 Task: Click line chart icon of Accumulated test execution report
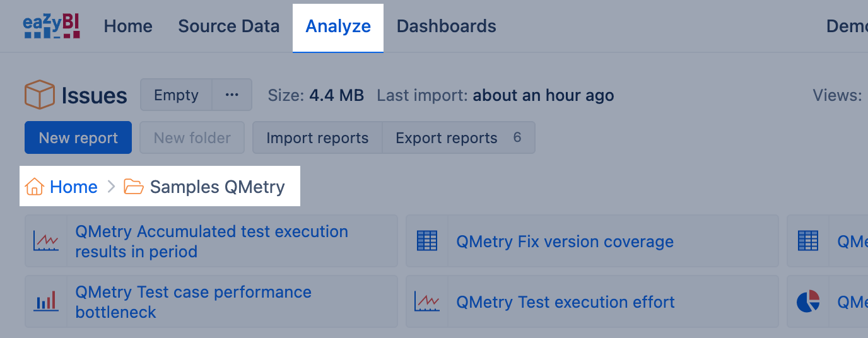click(x=46, y=242)
